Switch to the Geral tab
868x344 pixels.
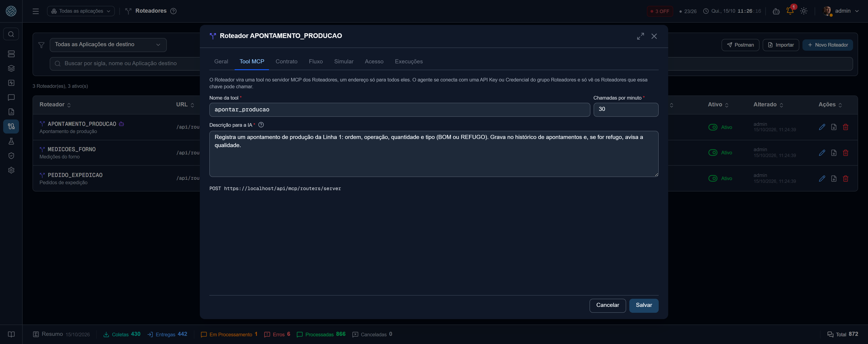click(x=221, y=61)
